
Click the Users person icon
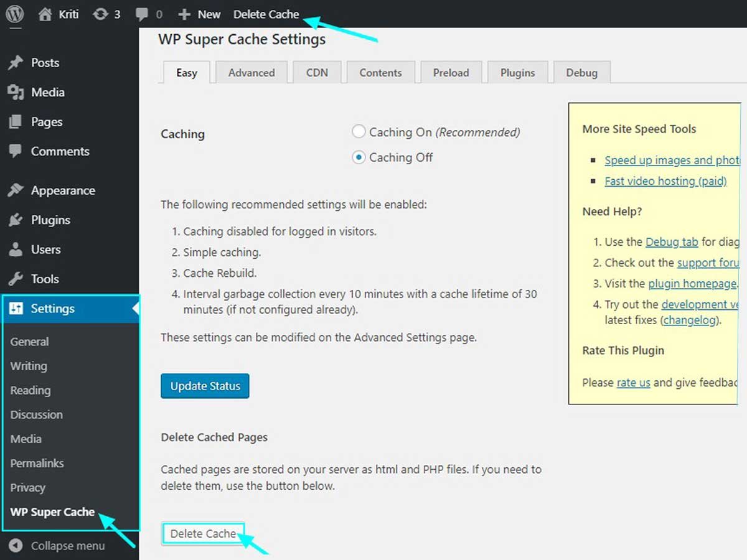[x=16, y=250]
